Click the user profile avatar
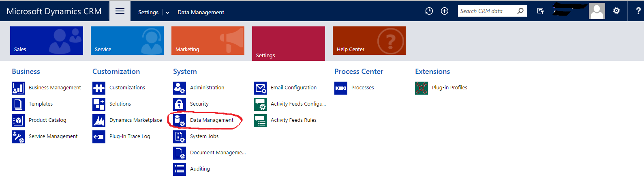The height and width of the screenshot is (186, 644). click(597, 11)
